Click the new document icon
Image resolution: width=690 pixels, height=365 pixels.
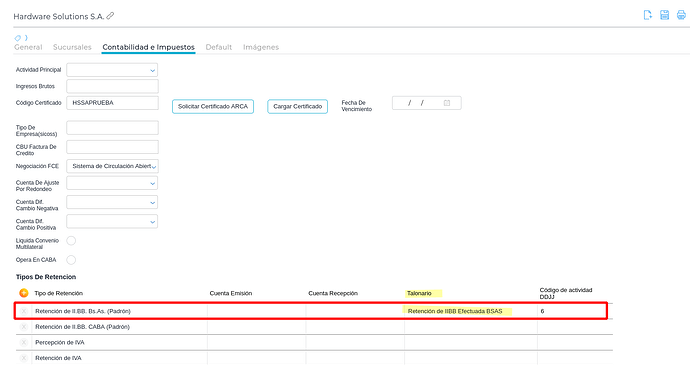pyautogui.click(x=648, y=15)
